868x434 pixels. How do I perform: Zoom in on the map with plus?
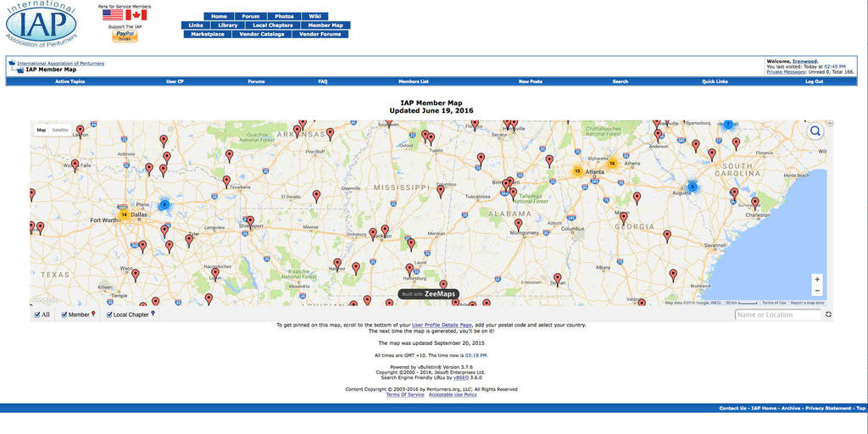pyautogui.click(x=816, y=279)
